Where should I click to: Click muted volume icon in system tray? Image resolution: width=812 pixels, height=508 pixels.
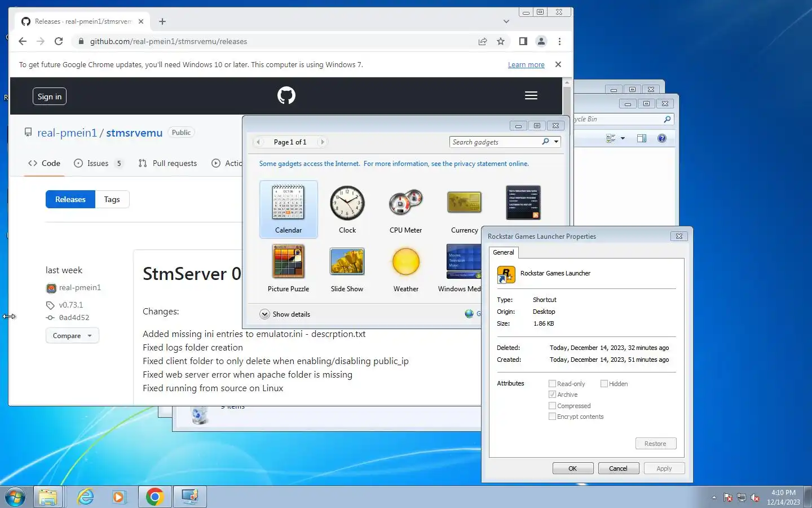756,497
